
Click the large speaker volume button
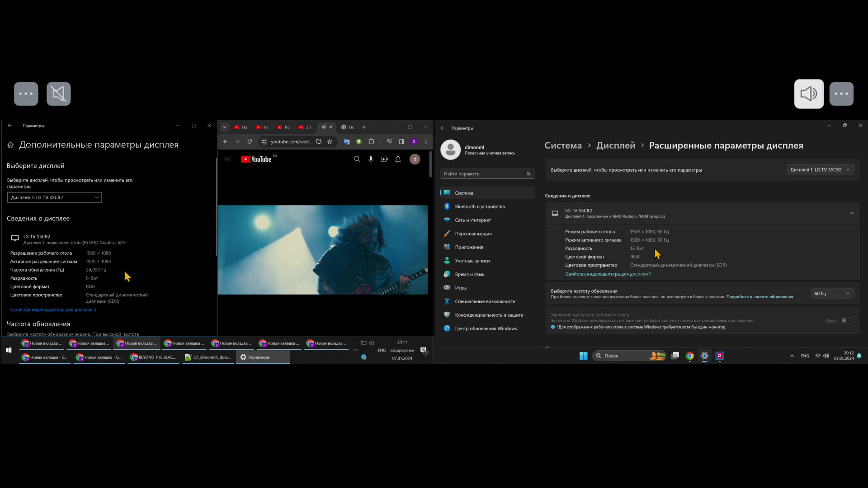pyautogui.click(x=808, y=94)
